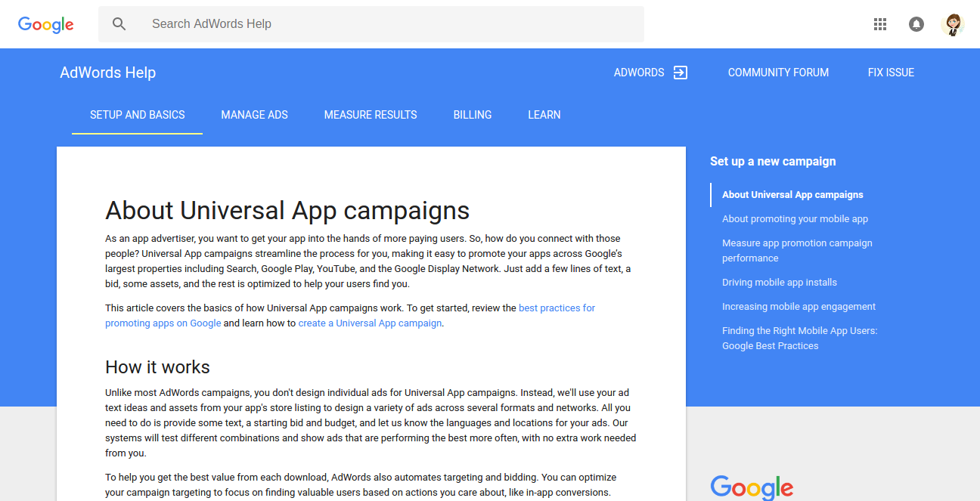The image size is (980, 501).
Task: Go to AdWords Help home title
Action: pyautogui.click(x=108, y=73)
